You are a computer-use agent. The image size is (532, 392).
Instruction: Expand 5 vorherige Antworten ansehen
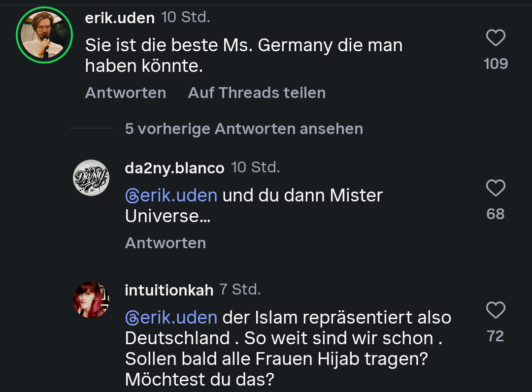[244, 129]
